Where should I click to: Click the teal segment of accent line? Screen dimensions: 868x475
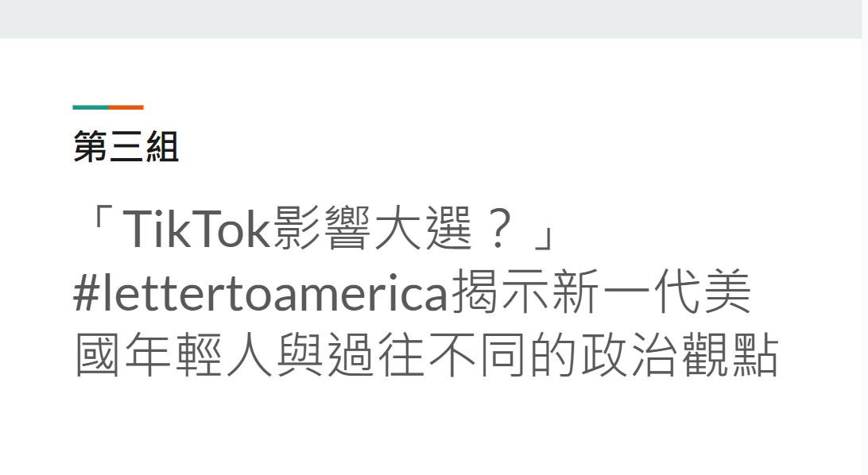click(91, 107)
